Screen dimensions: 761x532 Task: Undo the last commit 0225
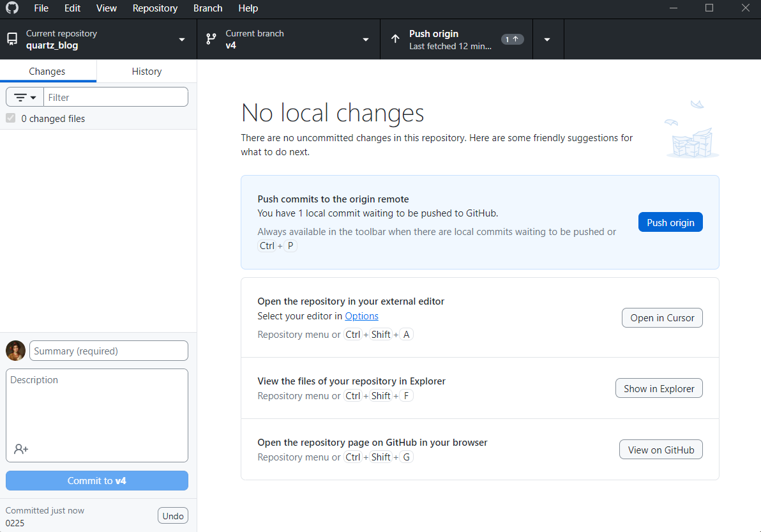click(173, 515)
